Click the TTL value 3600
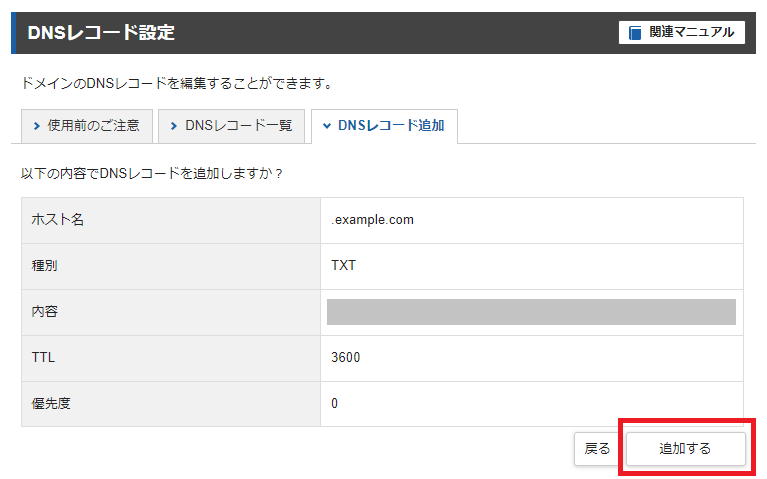767x479 pixels. (345, 357)
